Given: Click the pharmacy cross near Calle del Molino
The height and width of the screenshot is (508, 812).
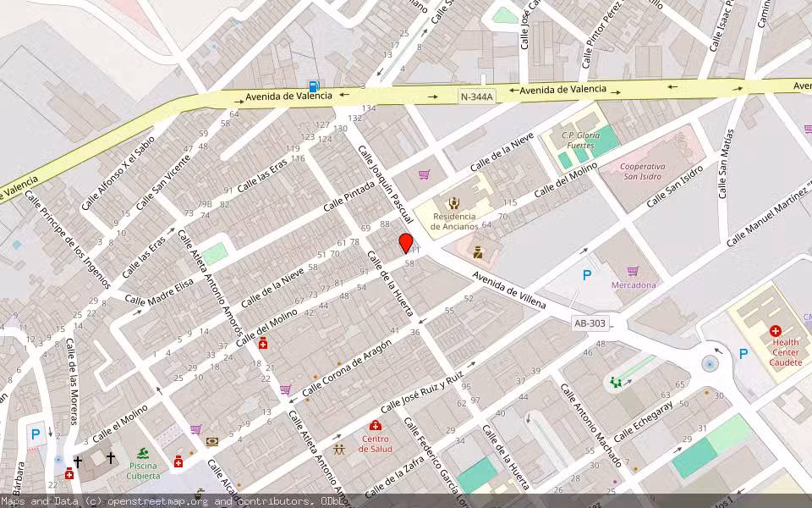Looking at the screenshot, I should pyautogui.click(x=263, y=344).
